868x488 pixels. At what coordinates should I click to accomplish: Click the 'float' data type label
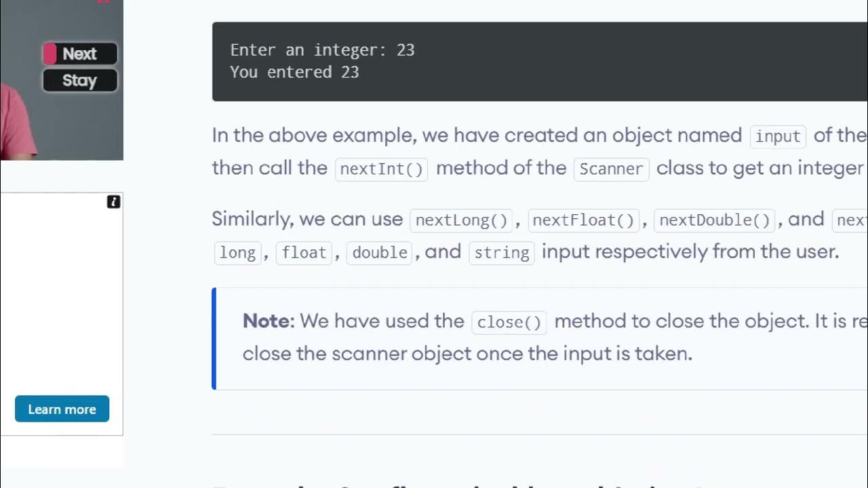(304, 253)
